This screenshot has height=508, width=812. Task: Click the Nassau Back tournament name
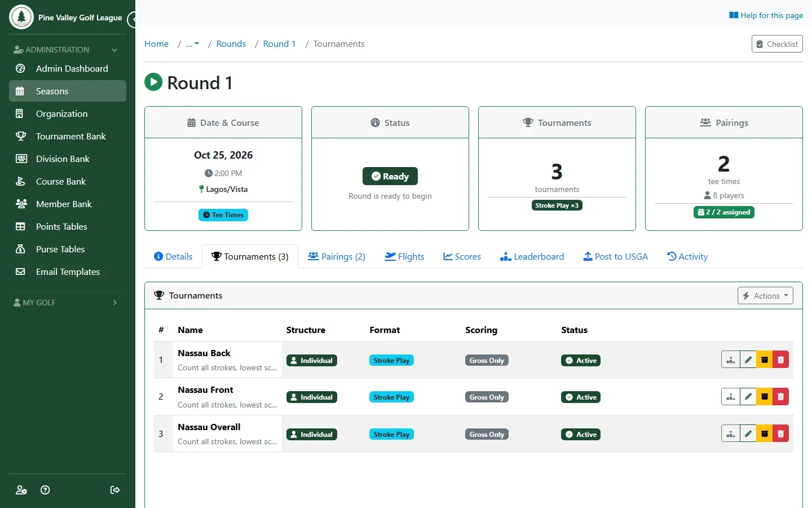coord(204,353)
